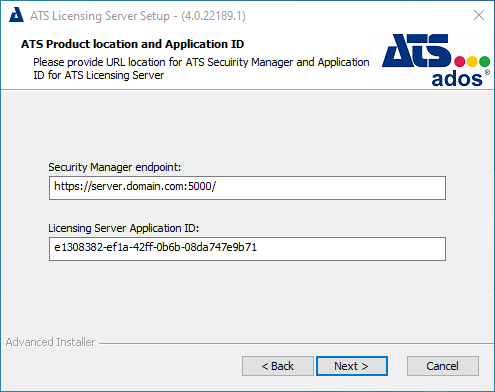Go to previous step with Back button

pos(278,366)
